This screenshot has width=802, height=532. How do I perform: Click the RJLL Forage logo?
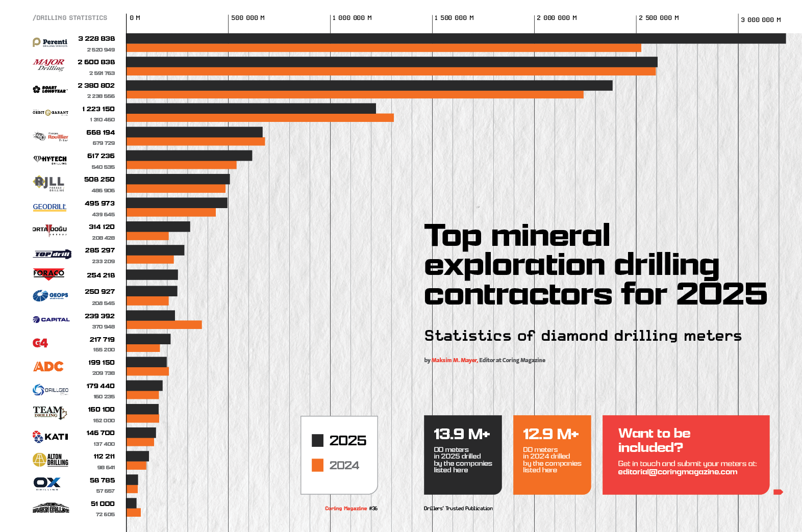coord(49,183)
